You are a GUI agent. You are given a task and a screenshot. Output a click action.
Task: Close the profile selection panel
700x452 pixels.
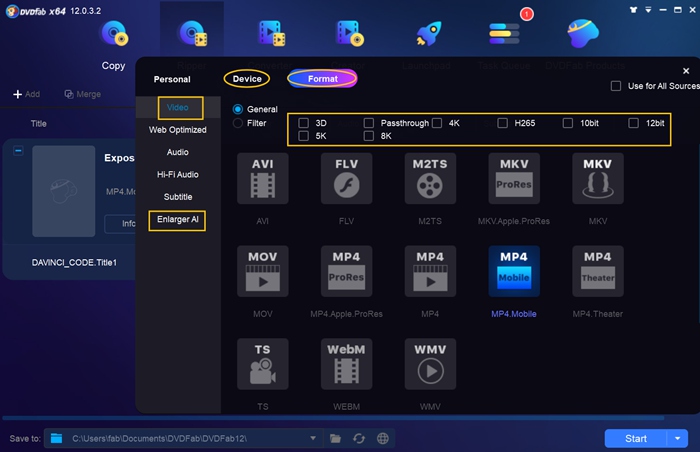(686, 71)
